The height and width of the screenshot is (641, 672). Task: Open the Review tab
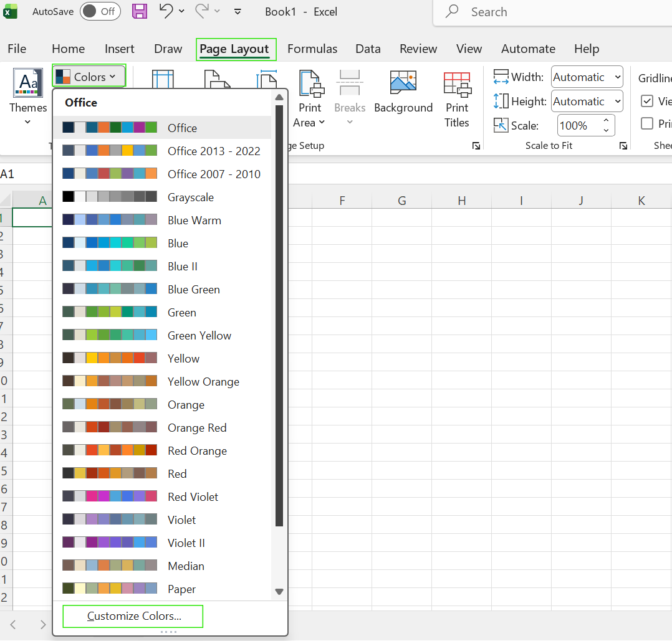[x=418, y=49]
